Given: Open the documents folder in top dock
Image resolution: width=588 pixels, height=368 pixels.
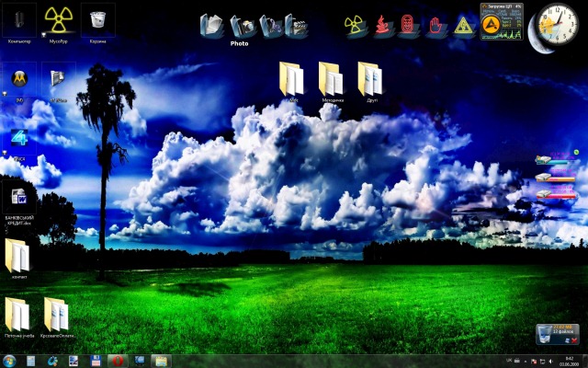Looking at the screenshot, I should 212,26.
